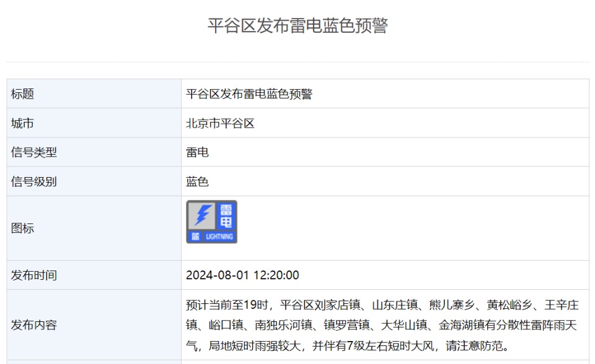
Task: Select the 信号级别 row label
Action: [33, 181]
